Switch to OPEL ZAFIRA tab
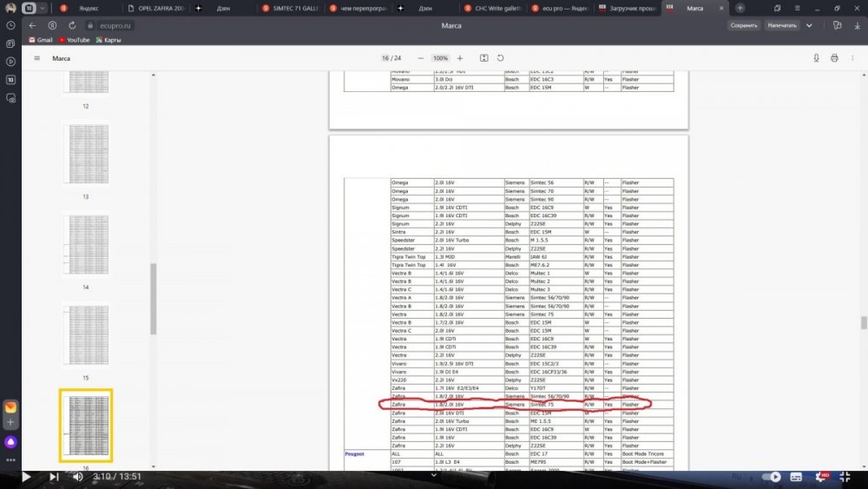The width and height of the screenshot is (868, 489). pyautogui.click(x=156, y=9)
